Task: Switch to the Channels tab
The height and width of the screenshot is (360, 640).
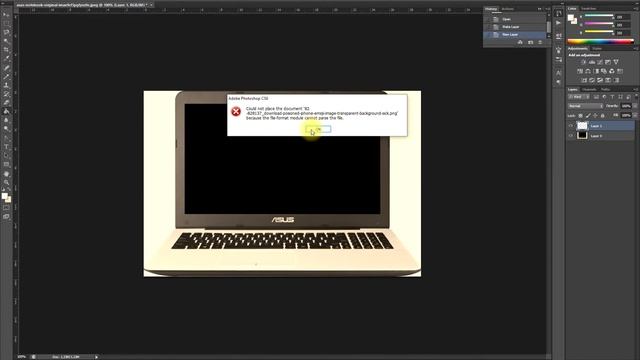Action: 589,89
